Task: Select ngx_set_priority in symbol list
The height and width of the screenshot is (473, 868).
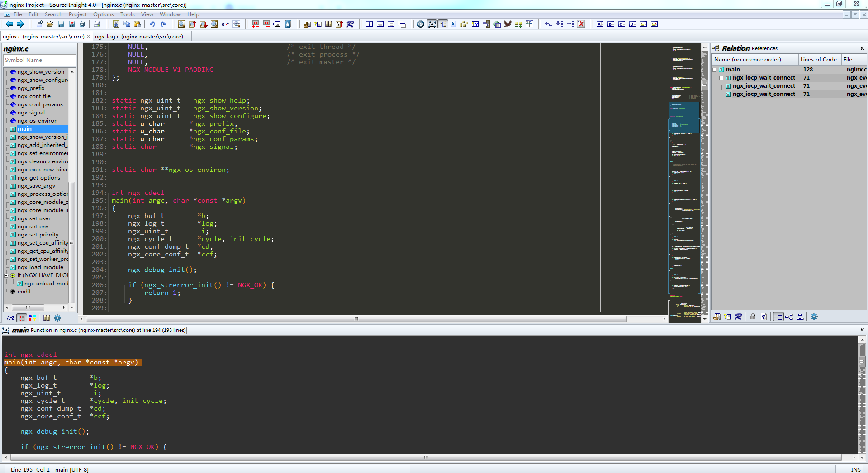Action: coord(38,235)
